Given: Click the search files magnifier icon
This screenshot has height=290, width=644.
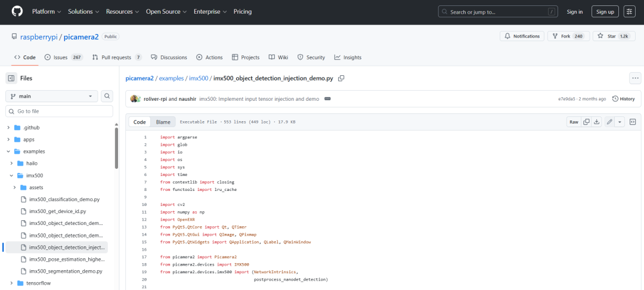Looking at the screenshot, I should (x=107, y=96).
